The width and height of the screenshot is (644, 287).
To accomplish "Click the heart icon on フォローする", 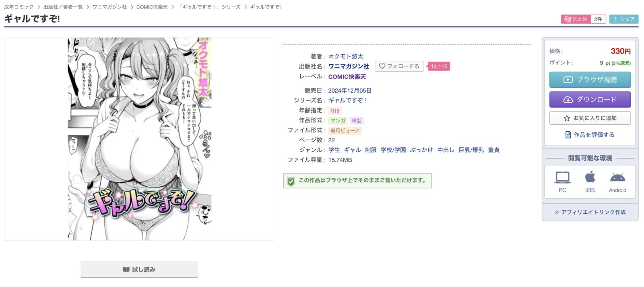I will pos(382,66).
